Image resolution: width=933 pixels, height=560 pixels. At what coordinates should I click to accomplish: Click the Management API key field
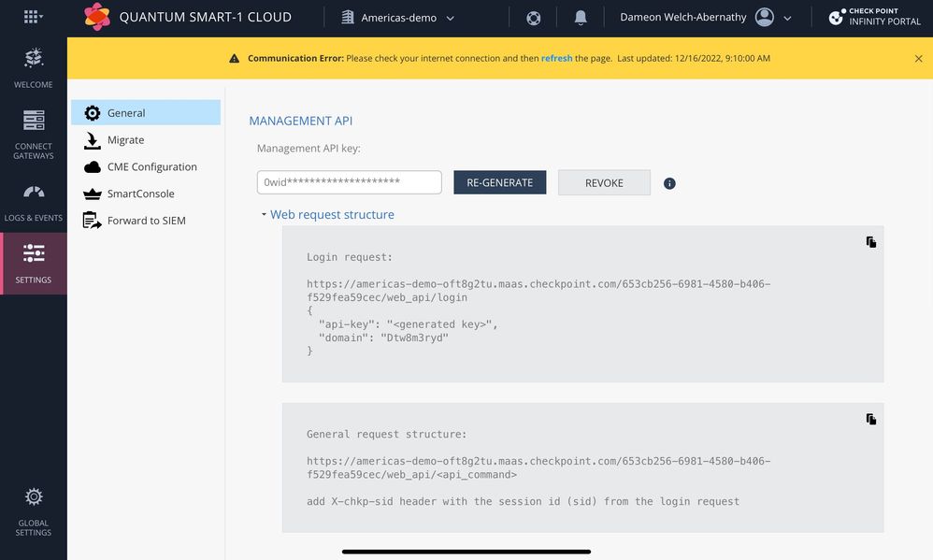point(350,182)
